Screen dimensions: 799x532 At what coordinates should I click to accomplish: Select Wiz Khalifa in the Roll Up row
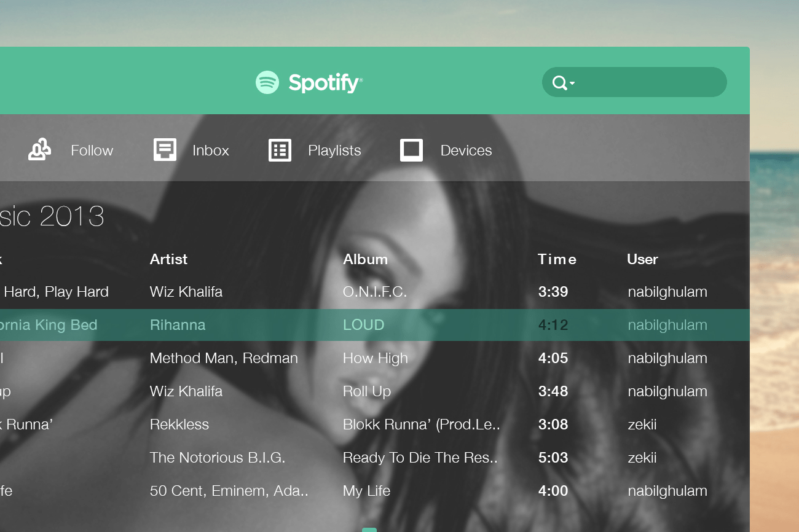(x=186, y=391)
